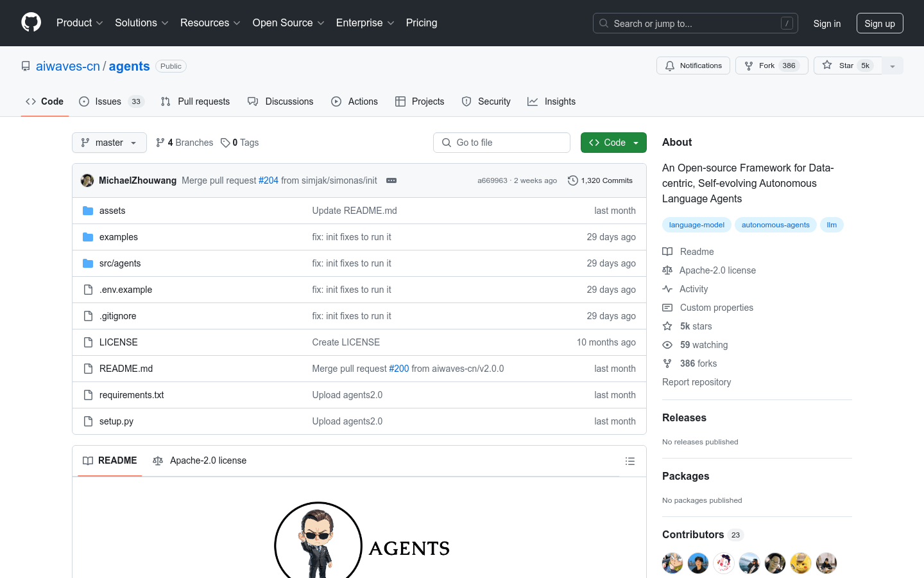Screen dimensions: 924x578
Task: Go to GitHub home via Octocat logo
Action: (x=31, y=22)
